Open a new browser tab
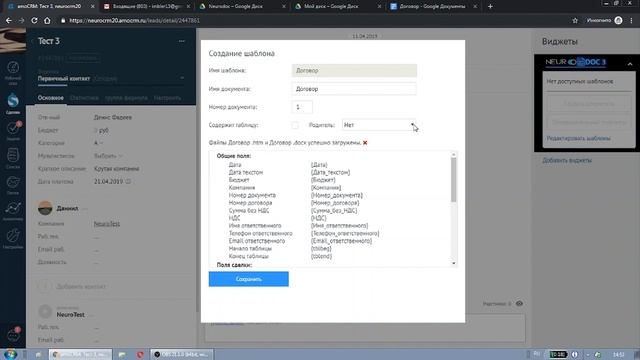The width and height of the screenshot is (640, 360). click(490, 6)
